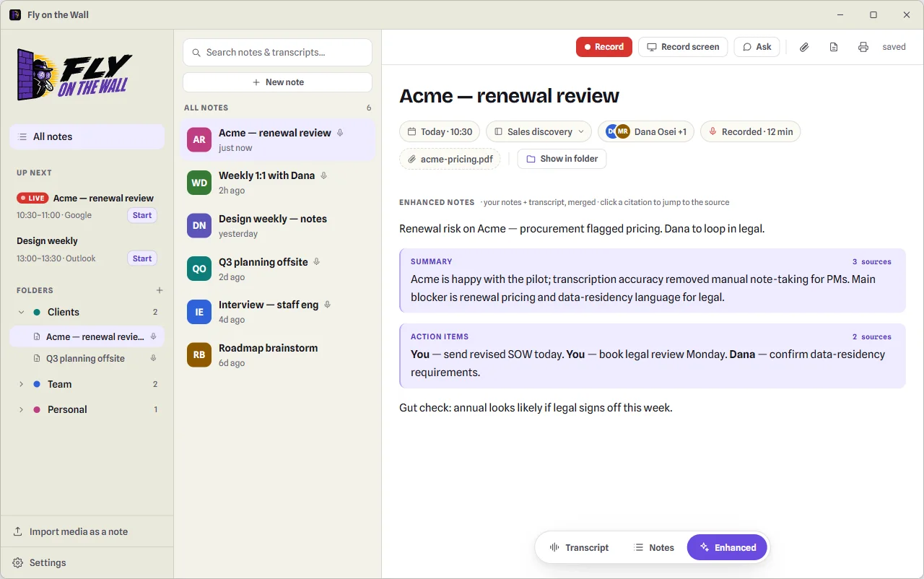Click the QO avatar for Q3 planning

click(199, 269)
